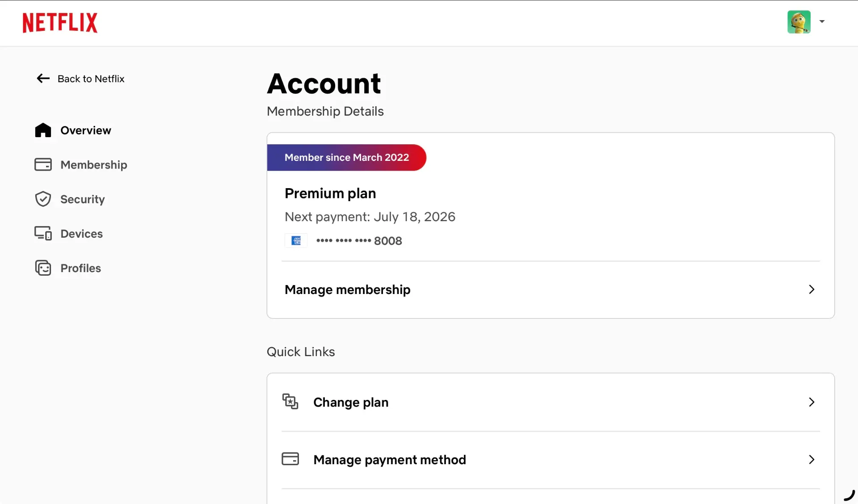Click the Netflix logo
858x504 pixels.
60,22
